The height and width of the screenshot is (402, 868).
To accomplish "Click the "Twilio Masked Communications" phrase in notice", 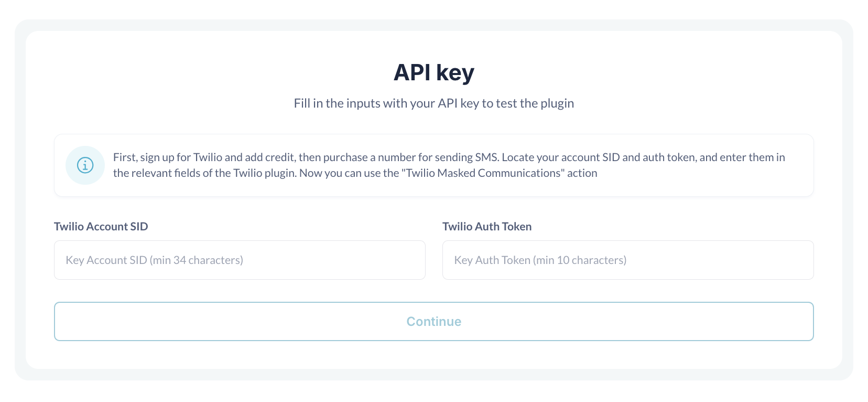I will 483,173.
